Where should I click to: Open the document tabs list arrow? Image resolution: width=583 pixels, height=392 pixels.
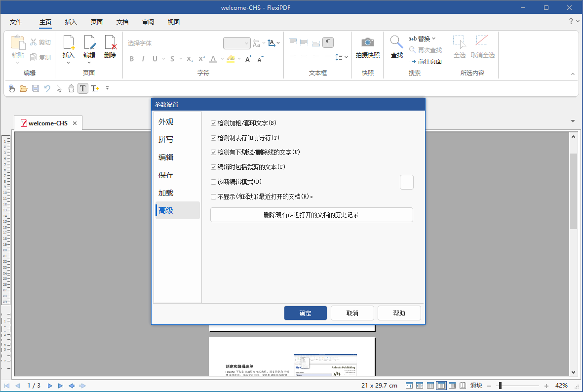573,121
